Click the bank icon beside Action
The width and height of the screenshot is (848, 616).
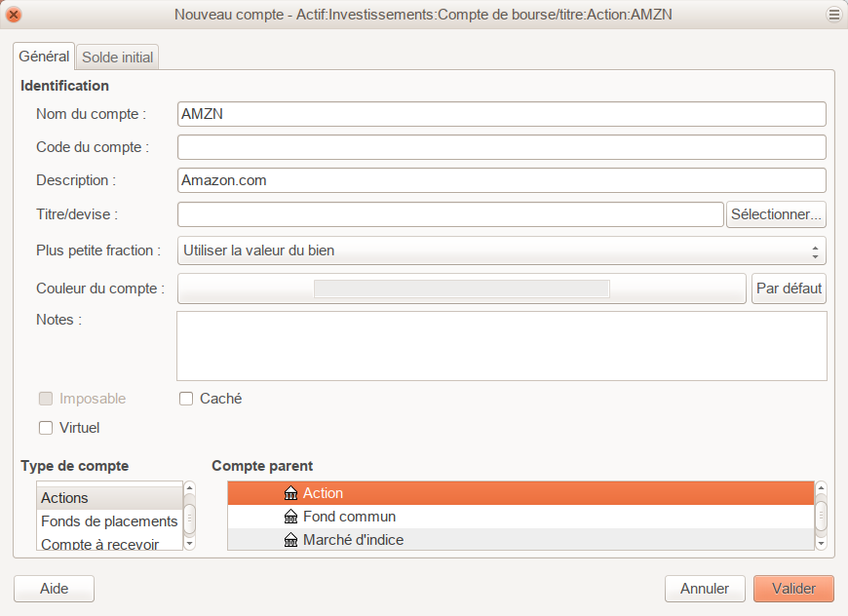click(x=290, y=493)
